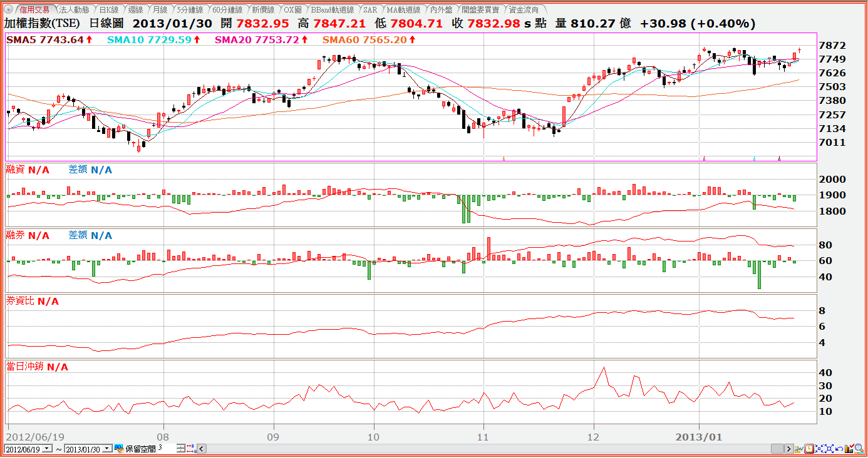This screenshot has height=458, width=868.
Task: Click the scrollbar left arrow button
Action: tap(202, 449)
